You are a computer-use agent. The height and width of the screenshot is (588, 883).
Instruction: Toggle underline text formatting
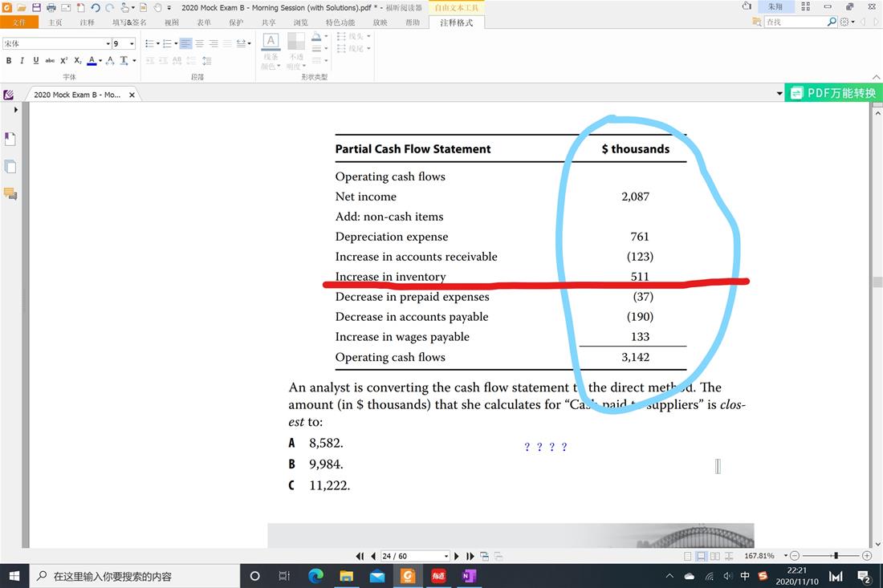coord(36,61)
